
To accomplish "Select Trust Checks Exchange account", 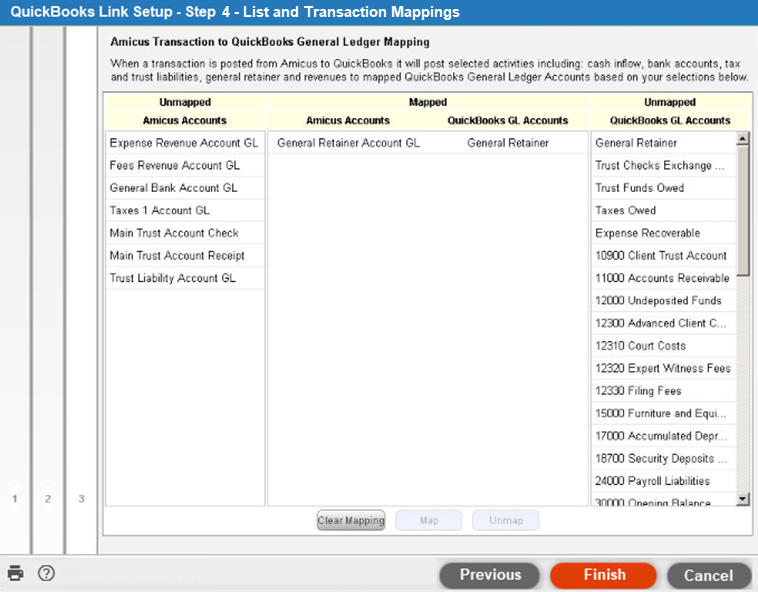I will [663, 165].
